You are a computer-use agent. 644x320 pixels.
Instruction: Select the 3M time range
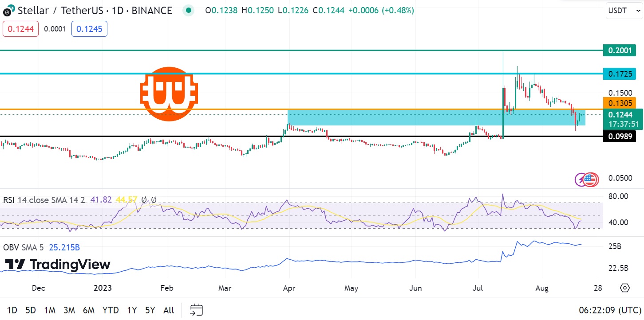69,310
